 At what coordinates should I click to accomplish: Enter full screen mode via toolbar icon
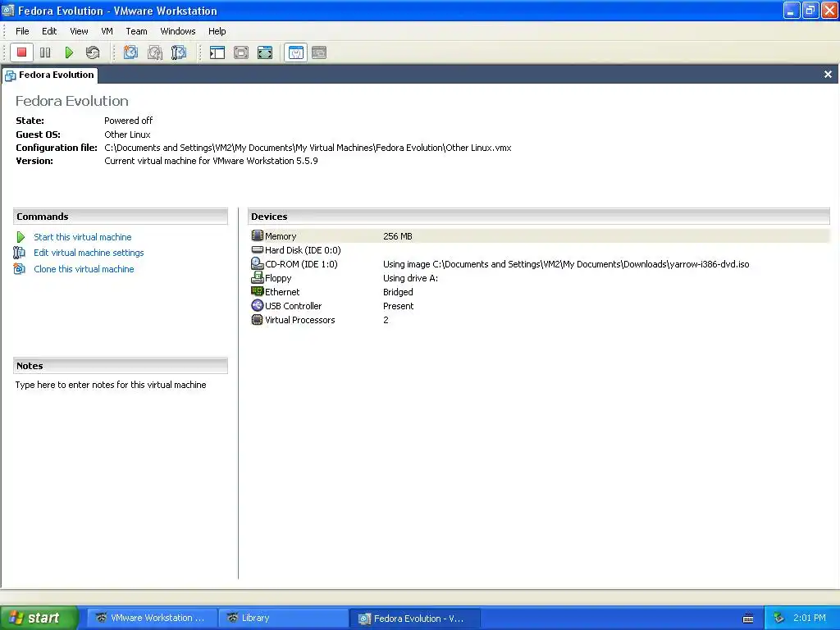[265, 52]
